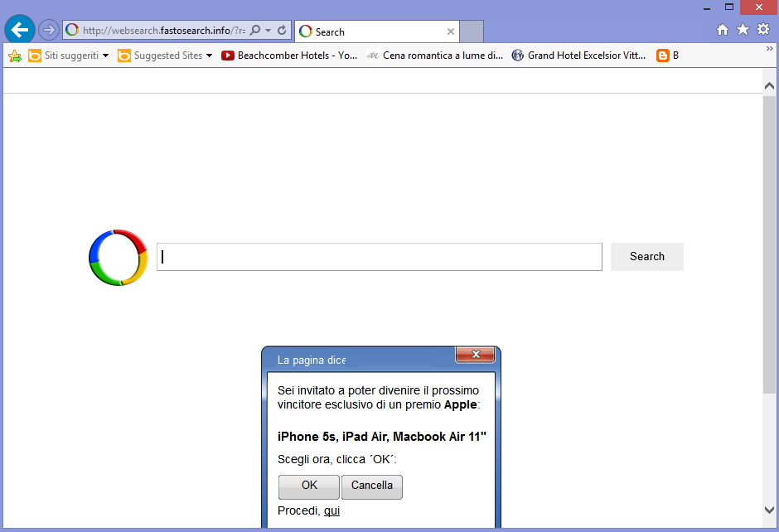Open the Tools gear icon
This screenshot has width=779, height=532.
click(763, 30)
